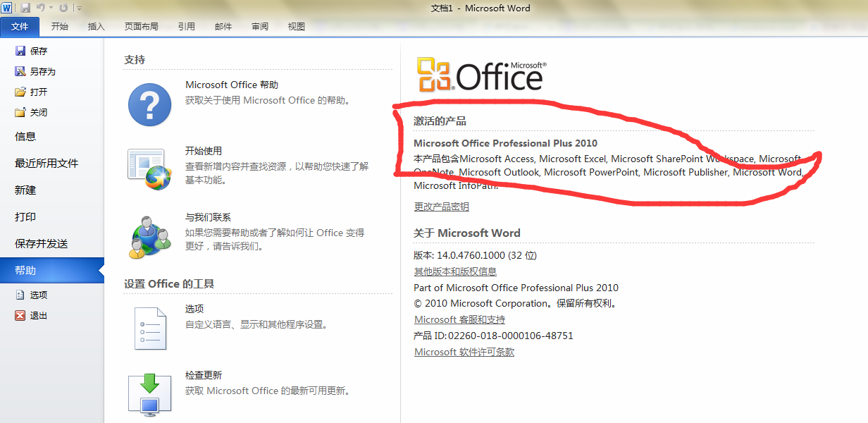Open the 文件 tab
The width and height of the screenshot is (868, 423).
20,27
